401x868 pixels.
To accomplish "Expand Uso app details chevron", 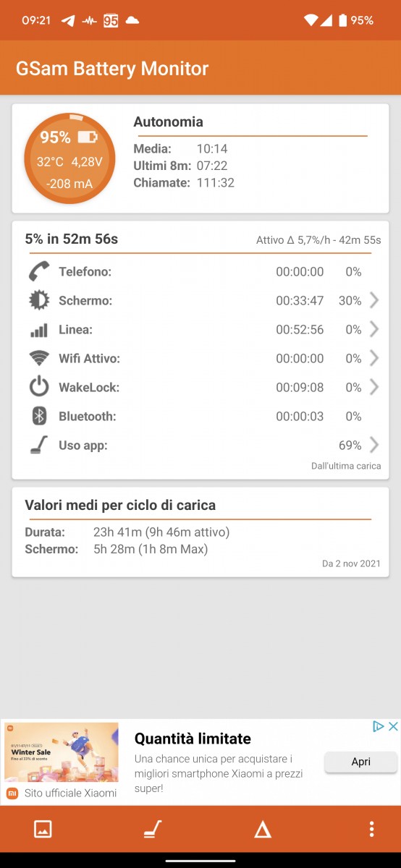I will [x=374, y=445].
